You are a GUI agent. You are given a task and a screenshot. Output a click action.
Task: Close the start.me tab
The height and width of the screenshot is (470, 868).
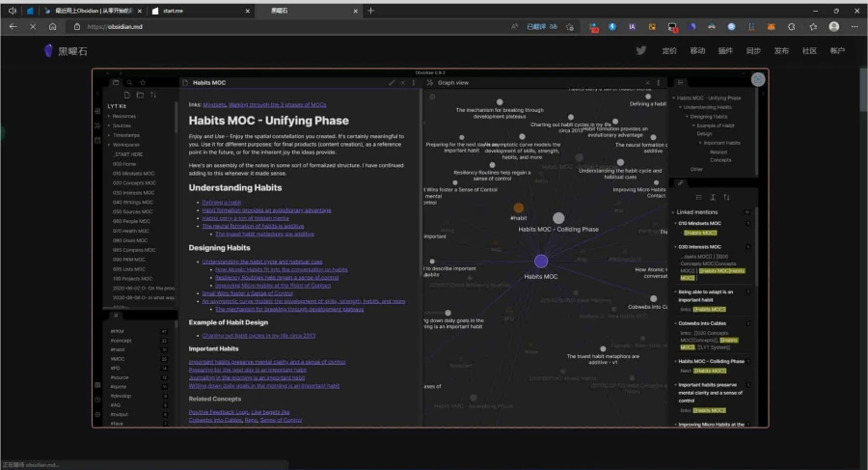click(x=248, y=11)
